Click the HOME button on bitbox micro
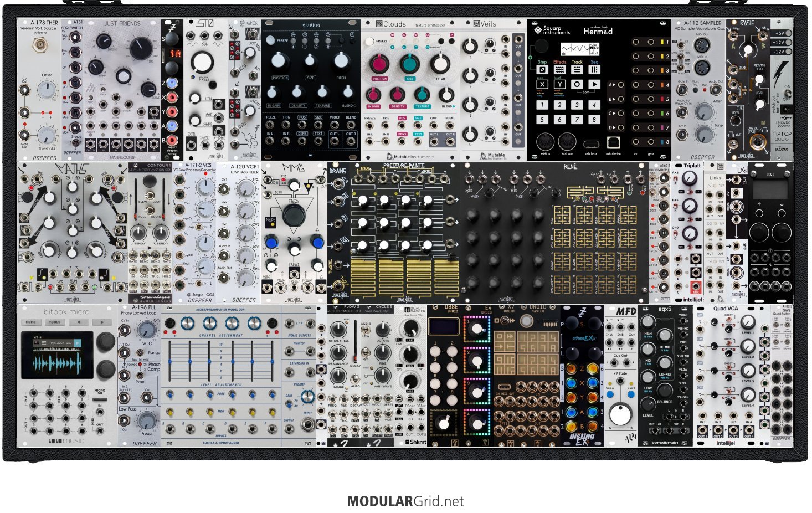This screenshot has height=513, width=812. 32,322
